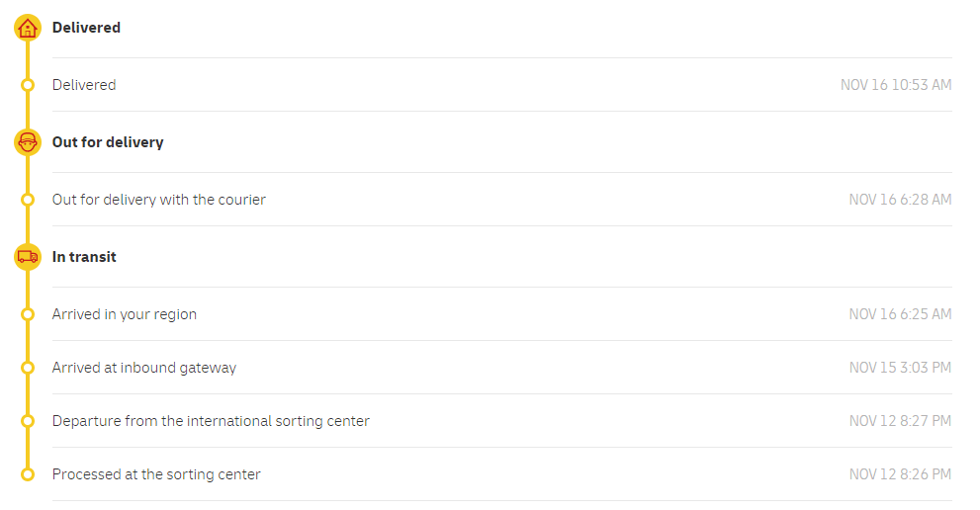Click the bold Delivered status heading
Viewport: 980px width, 510px height.
(x=86, y=28)
